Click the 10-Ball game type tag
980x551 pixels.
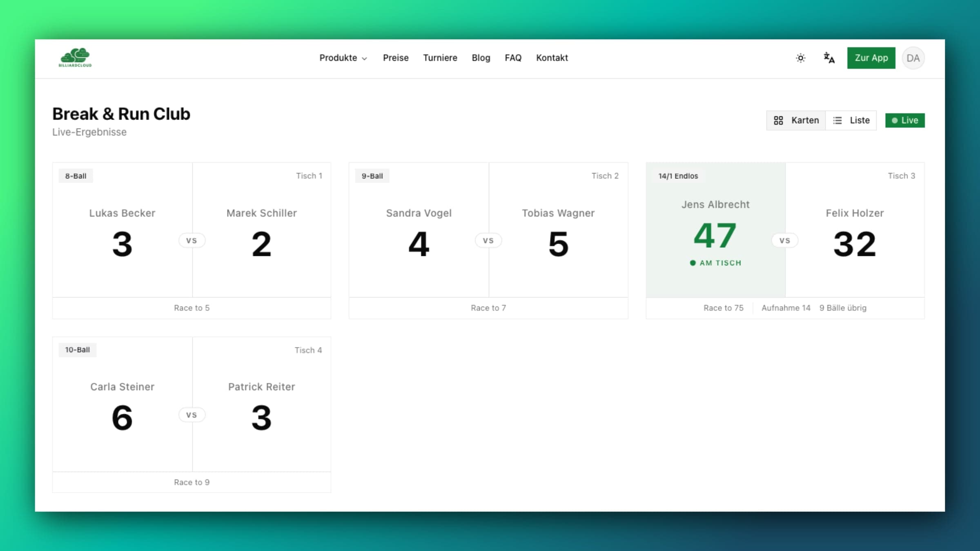point(77,350)
